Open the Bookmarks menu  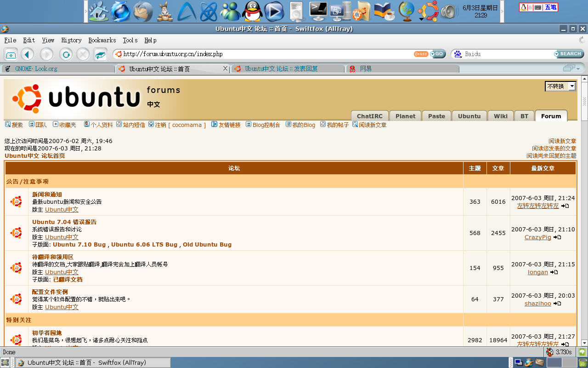click(x=102, y=40)
